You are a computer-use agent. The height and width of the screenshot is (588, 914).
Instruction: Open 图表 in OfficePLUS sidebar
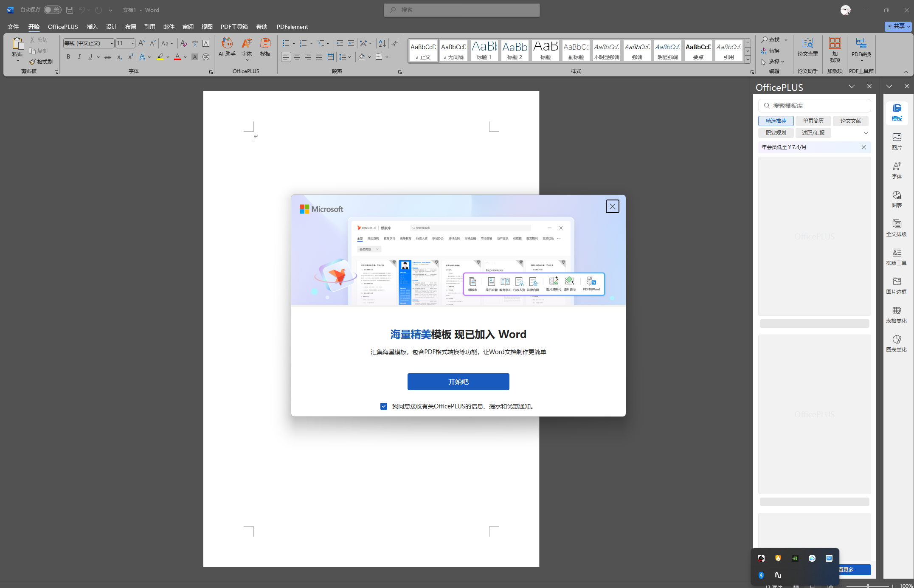[x=897, y=199]
